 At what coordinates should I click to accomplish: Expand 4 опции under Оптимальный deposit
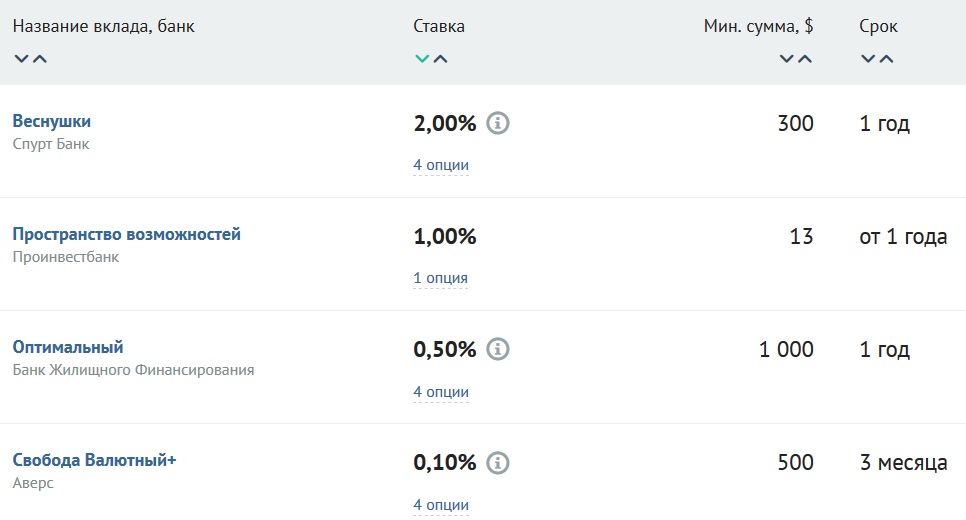point(441,392)
